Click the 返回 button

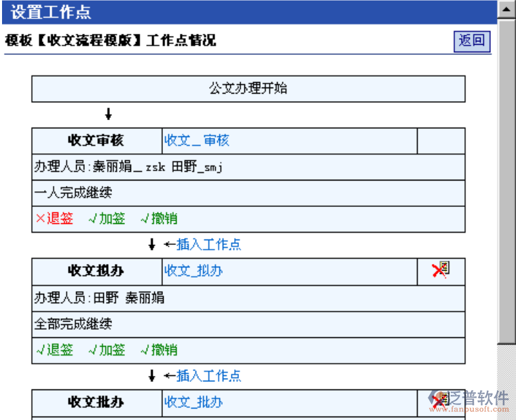pos(472,41)
